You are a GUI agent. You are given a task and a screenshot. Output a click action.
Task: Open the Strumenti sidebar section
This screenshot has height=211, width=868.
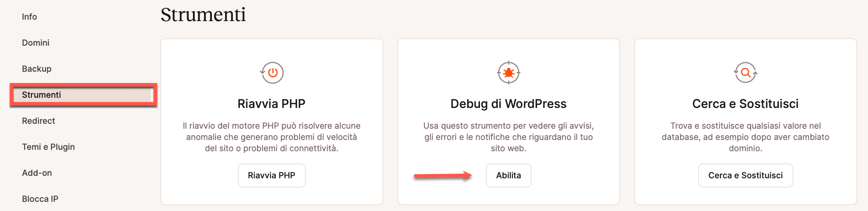click(x=42, y=95)
